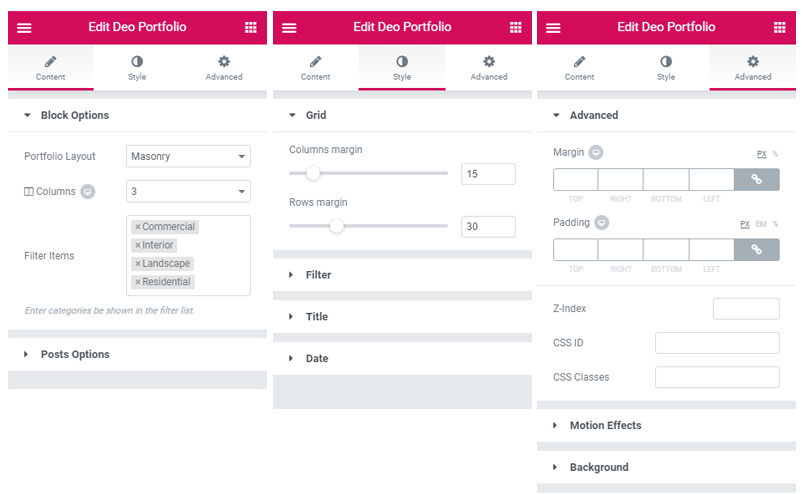The image size is (804, 494).
Task: Expand the Posts Options section
Action: tap(75, 354)
